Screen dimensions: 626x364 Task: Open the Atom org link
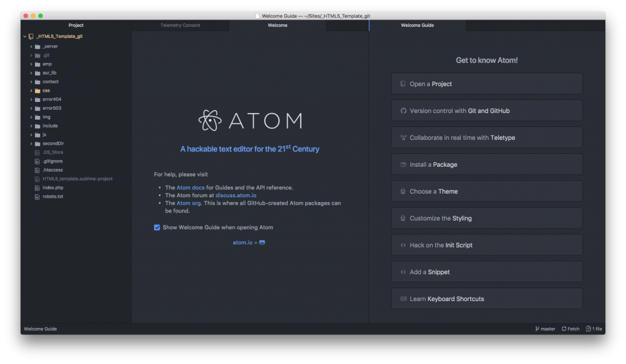point(188,203)
